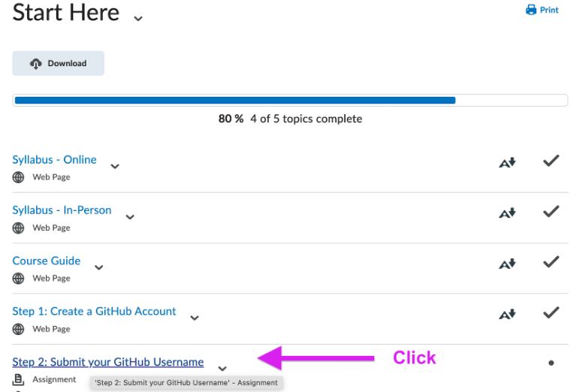Click Course Guide accessibility format icon

tap(508, 264)
